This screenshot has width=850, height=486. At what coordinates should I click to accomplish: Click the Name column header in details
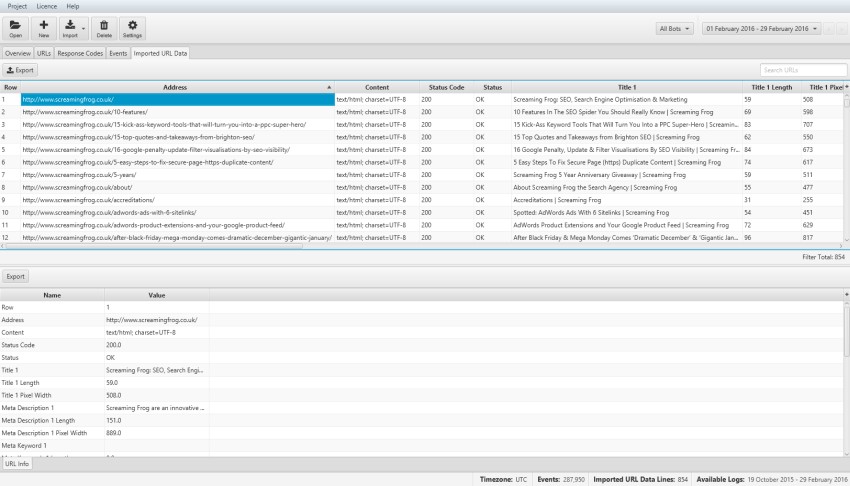(52, 295)
